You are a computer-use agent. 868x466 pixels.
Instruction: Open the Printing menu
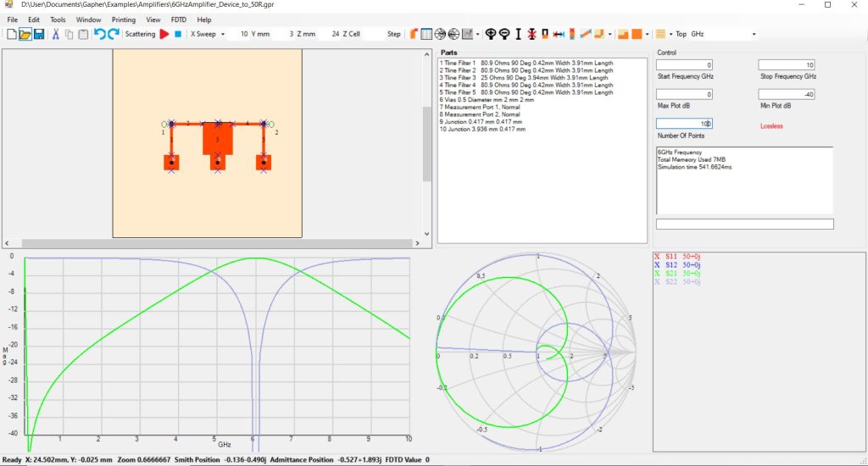tap(124, 19)
